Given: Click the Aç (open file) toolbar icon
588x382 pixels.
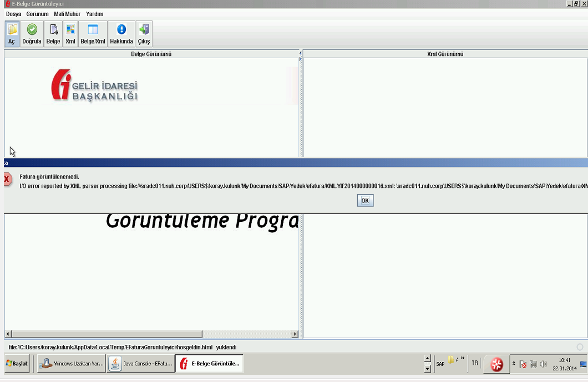Looking at the screenshot, I should (x=12, y=33).
